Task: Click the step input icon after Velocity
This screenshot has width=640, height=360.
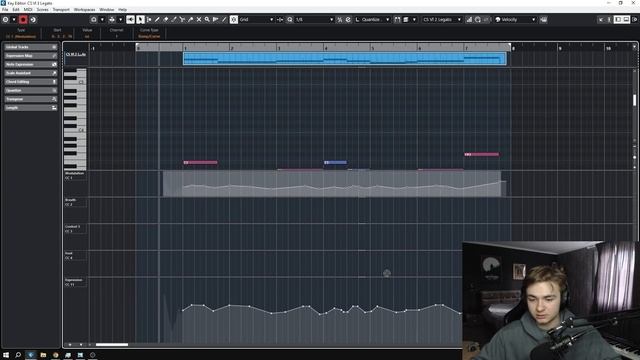Action: (x=544, y=20)
